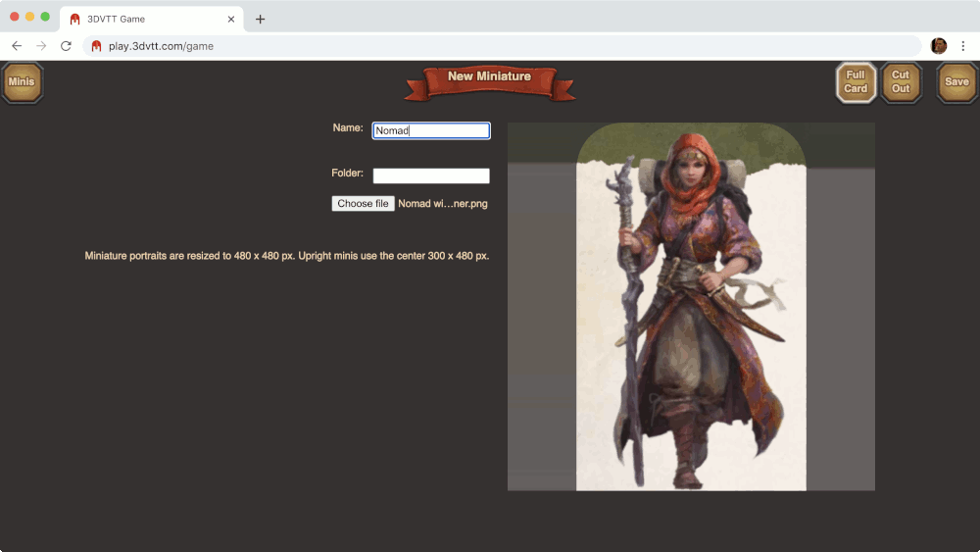Click the miniature portraits resize note text
The width and height of the screenshot is (980, 552).
coord(287,256)
